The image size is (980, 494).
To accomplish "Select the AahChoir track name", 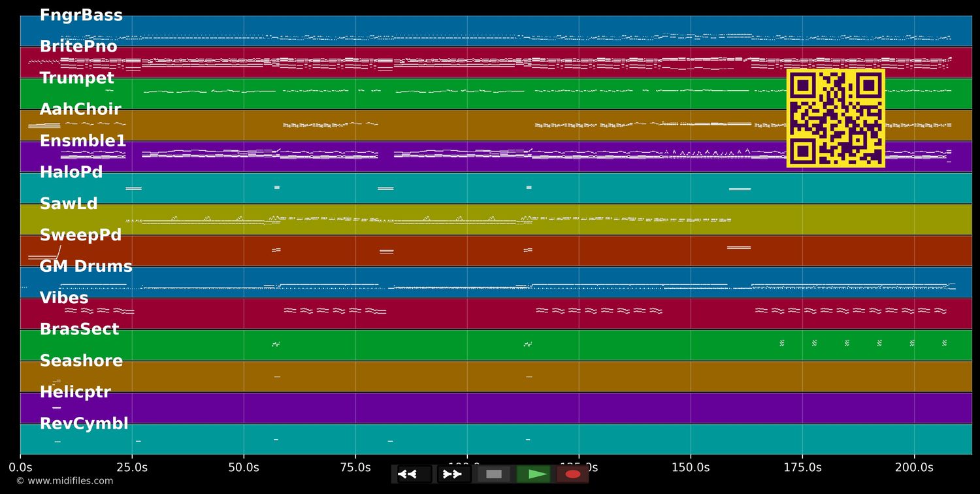I will click(x=80, y=109).
